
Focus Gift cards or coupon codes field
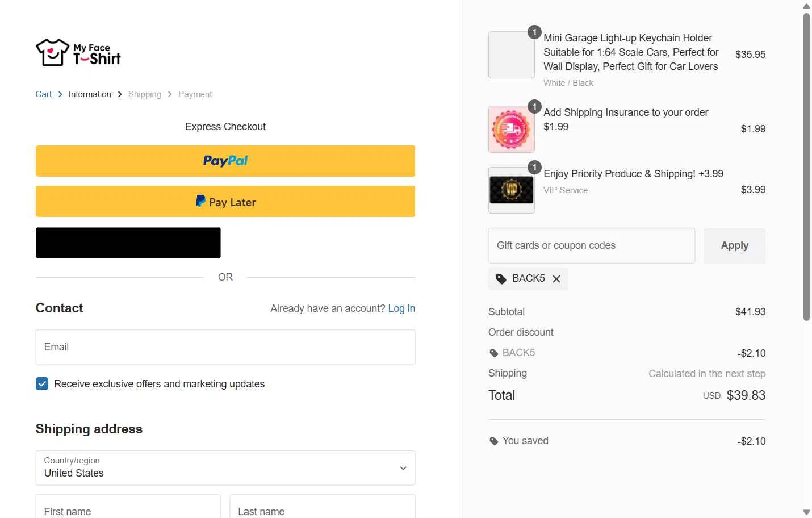click(x=592, y=245)
